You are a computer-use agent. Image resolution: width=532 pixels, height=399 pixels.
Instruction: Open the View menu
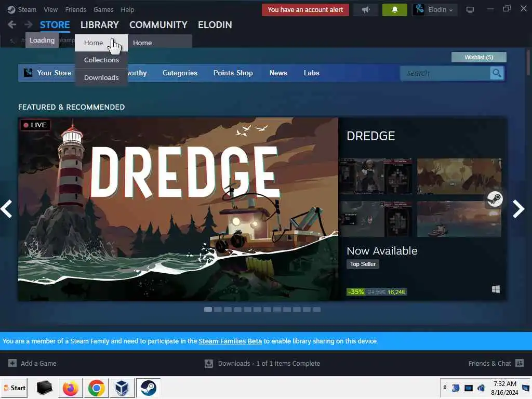click(x=50, y=9)
